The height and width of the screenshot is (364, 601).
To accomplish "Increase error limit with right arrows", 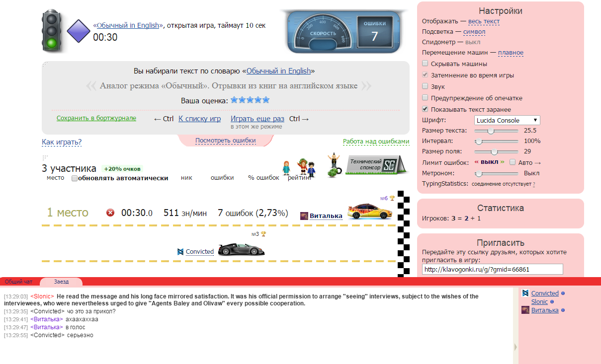I will (502, 162).
